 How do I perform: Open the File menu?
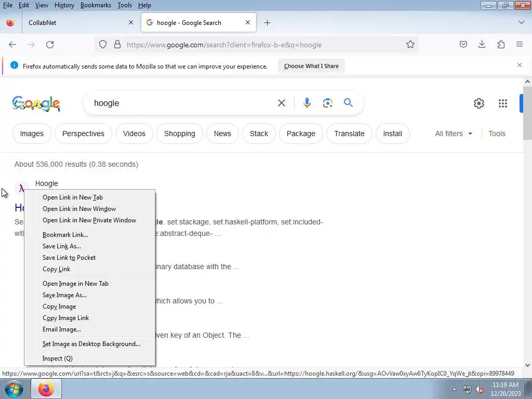(x=7, y=5)
